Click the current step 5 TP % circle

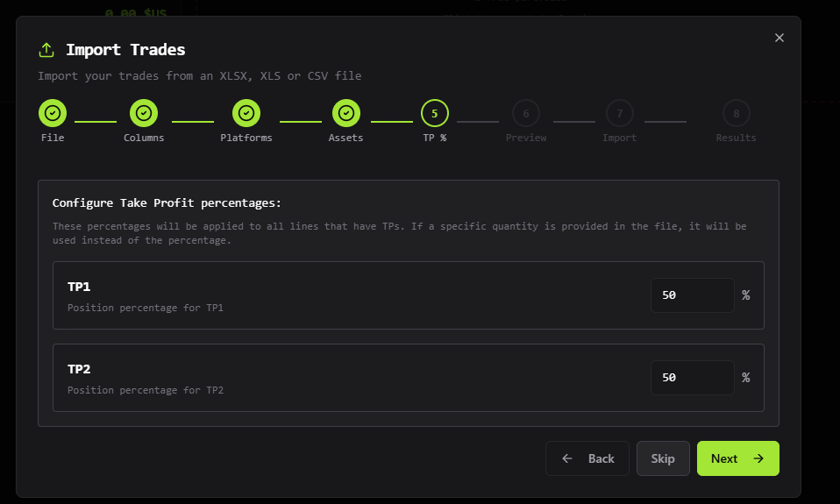click(435, 113)
